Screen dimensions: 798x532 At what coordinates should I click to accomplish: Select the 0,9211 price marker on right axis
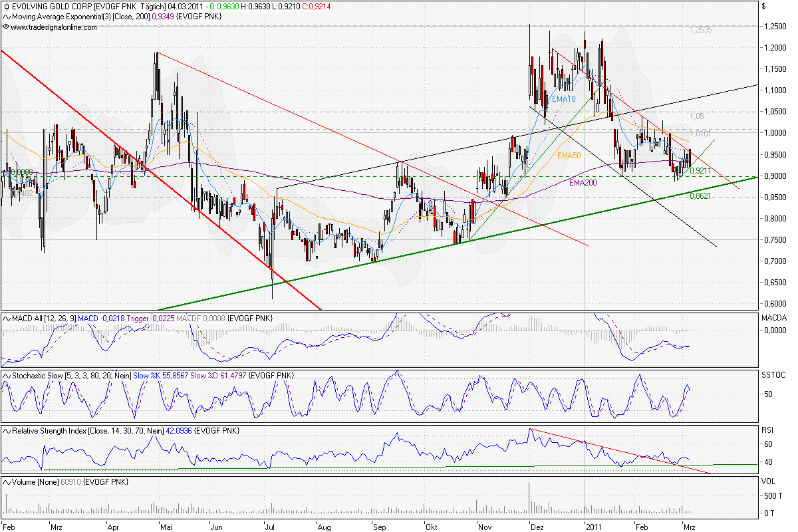coord(701,172)
